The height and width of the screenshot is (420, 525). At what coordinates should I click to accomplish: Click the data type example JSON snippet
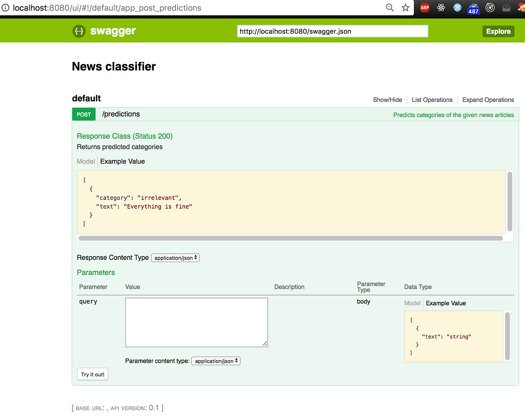[x=454, y=336]
